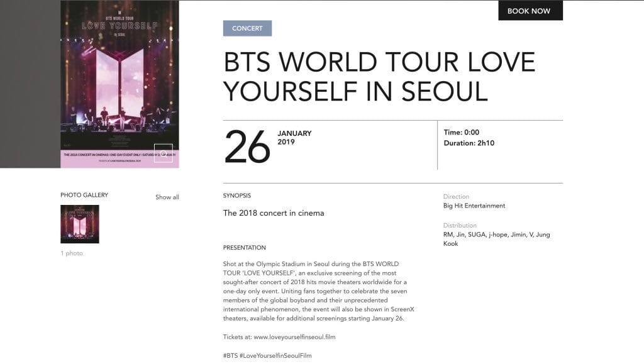Open the photo gallery thumbnail

80,224
